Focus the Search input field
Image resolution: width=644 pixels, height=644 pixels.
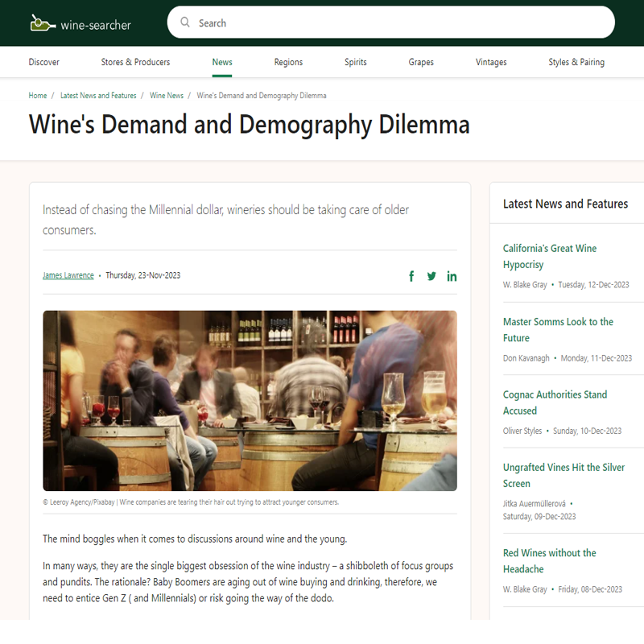point(390,23)
